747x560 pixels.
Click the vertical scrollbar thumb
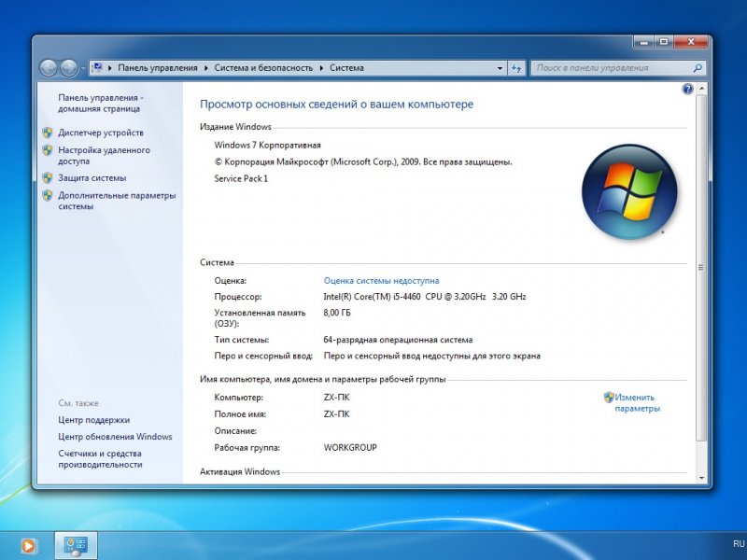point(701,268)
